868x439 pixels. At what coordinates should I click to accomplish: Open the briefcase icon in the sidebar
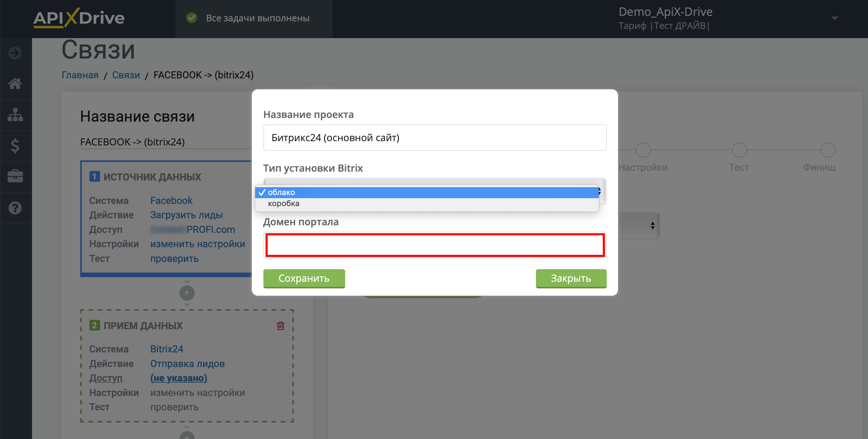pyautogui.click(x=15, y=176)
